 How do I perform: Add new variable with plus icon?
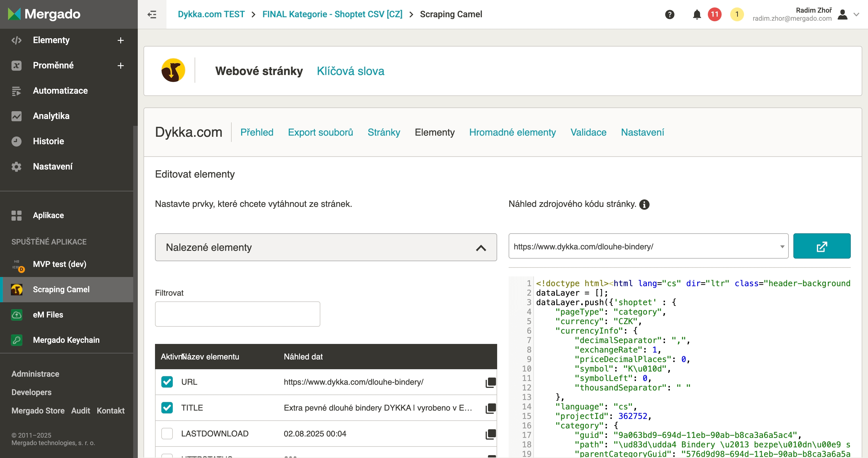click(x=121, y=66)
